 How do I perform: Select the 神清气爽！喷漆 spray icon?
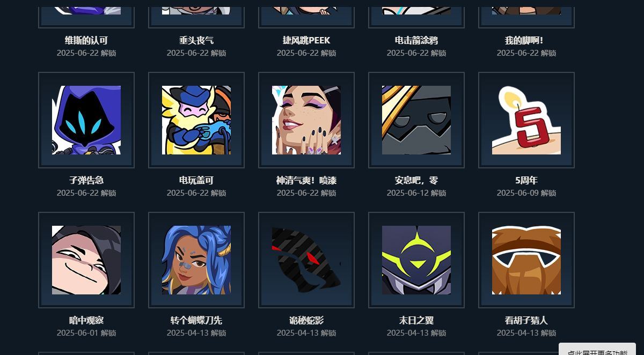pyautogui.click(x=306, y=120)
